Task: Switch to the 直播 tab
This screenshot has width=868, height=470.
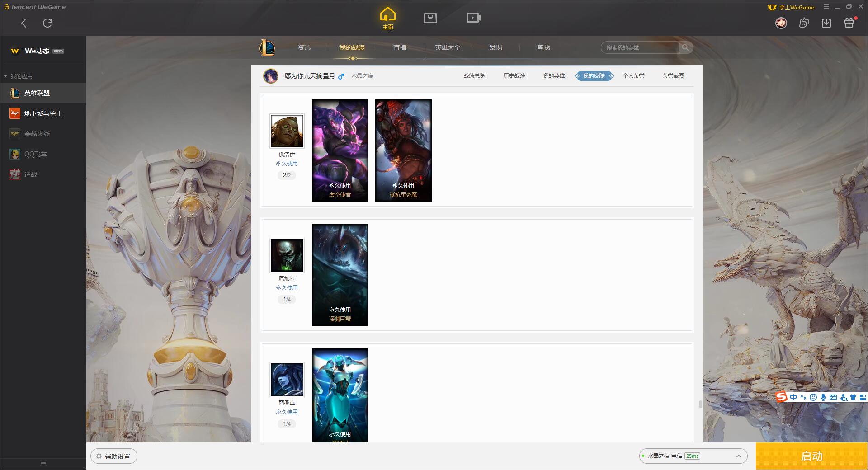Action: [x=400, y=47]
